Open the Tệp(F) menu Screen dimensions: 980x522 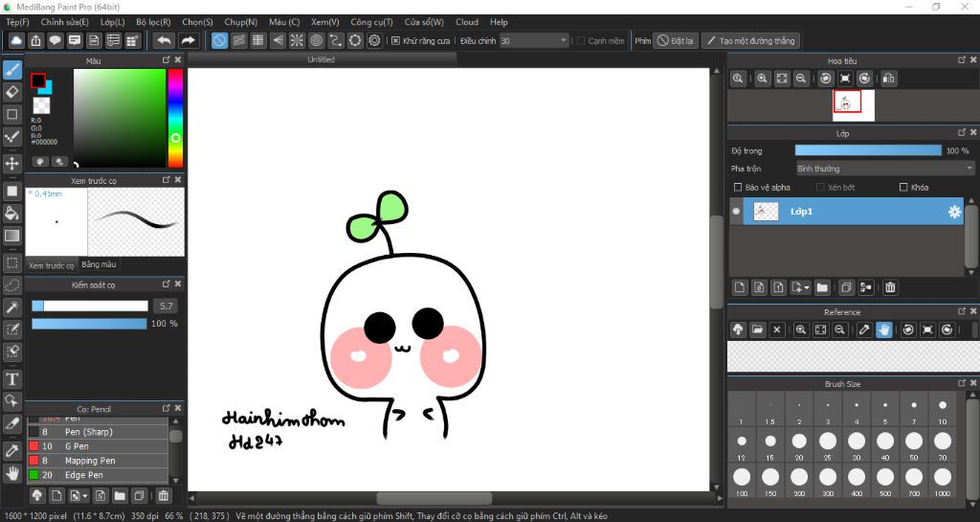(x=17, y=22)
